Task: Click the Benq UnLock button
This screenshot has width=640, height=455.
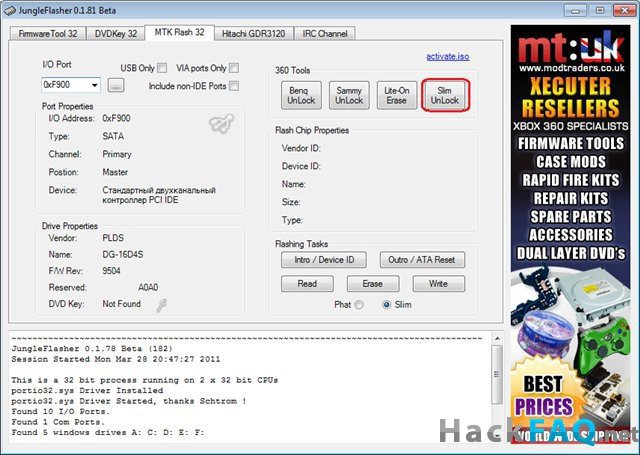Action: coord(301,95)
